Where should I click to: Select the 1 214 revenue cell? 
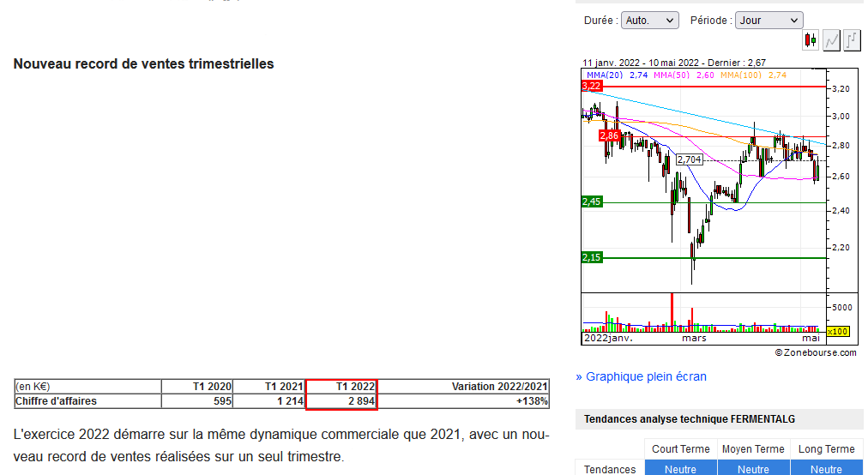click(269, 400)
